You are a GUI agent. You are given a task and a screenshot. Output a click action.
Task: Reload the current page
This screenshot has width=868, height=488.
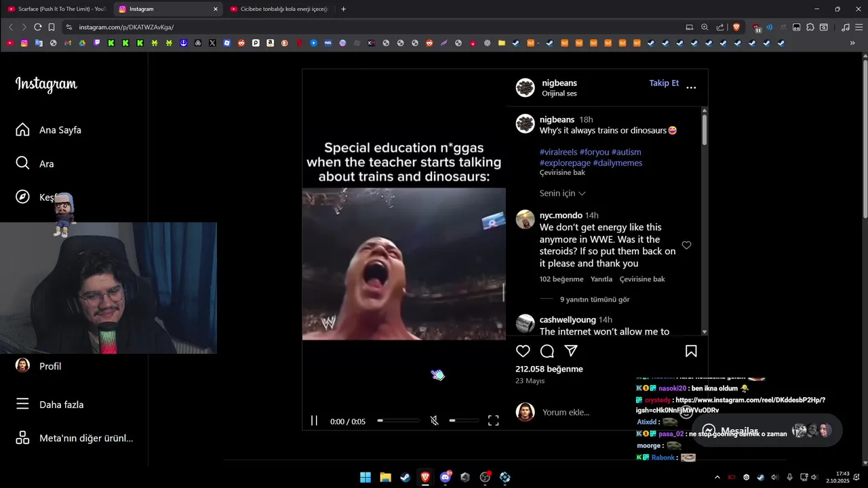pos(37,27)
